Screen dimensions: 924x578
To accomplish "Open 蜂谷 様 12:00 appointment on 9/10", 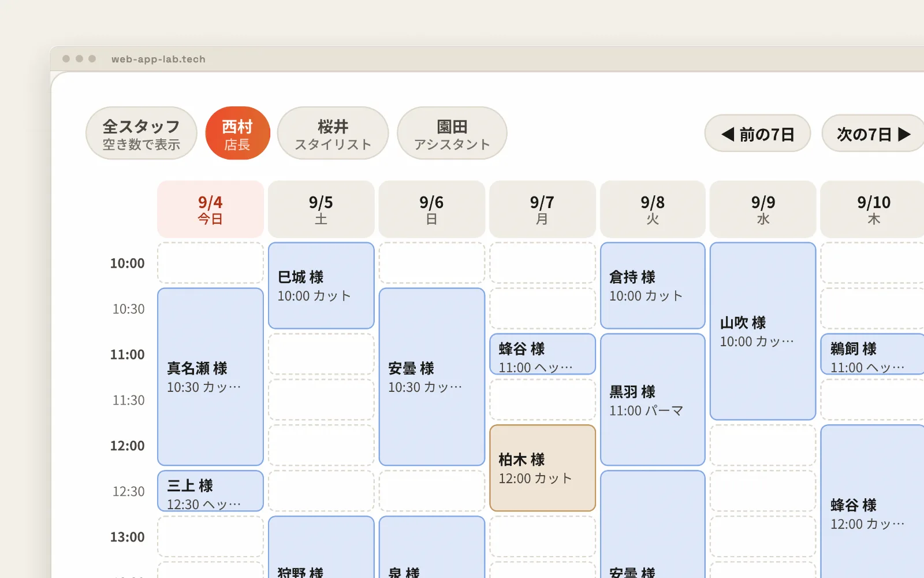I will [x=873, y=502].
